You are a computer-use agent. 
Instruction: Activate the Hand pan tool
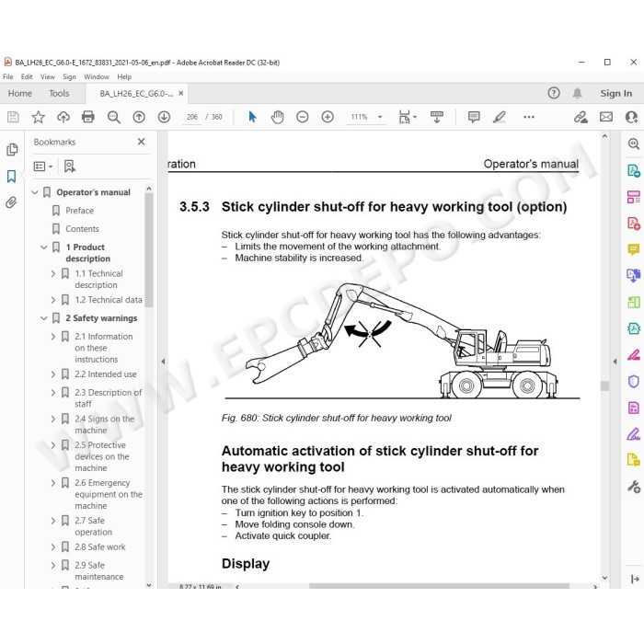coord(277,117)
